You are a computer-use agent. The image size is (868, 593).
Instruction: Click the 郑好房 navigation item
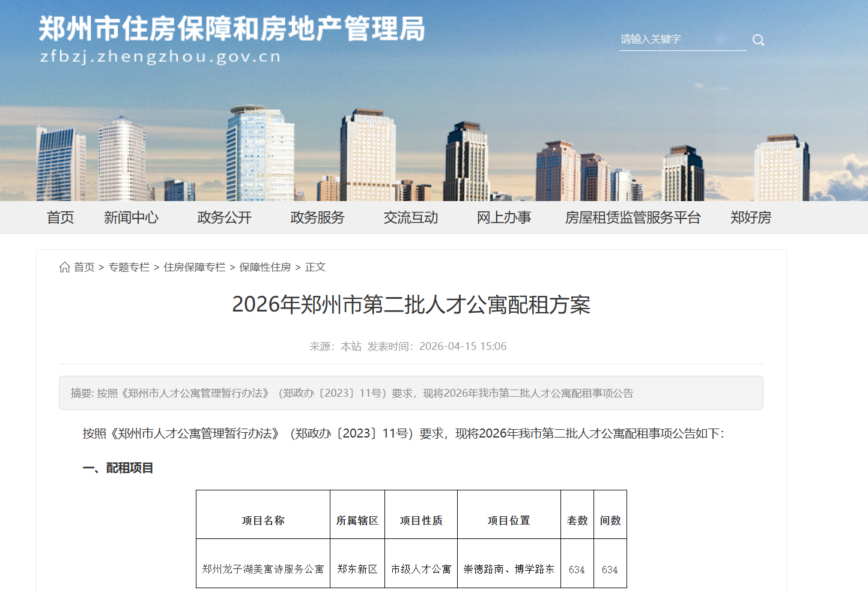tap(750, 217)
